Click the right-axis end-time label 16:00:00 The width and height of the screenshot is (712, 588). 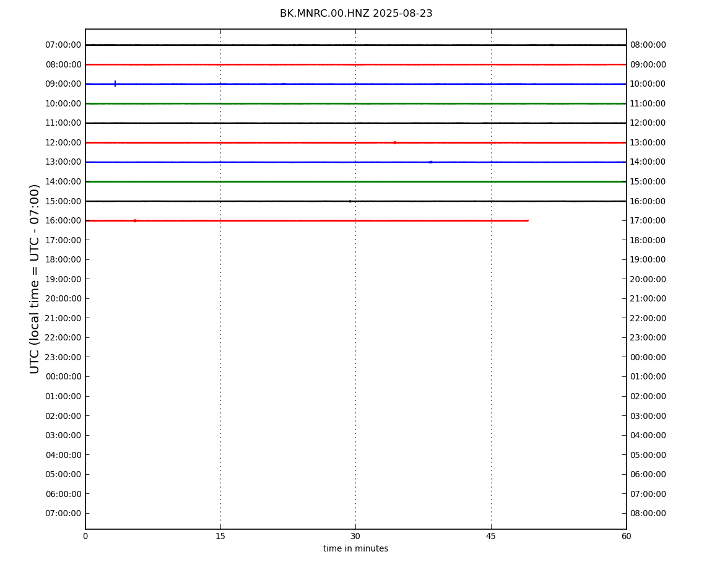coord(648,201)
